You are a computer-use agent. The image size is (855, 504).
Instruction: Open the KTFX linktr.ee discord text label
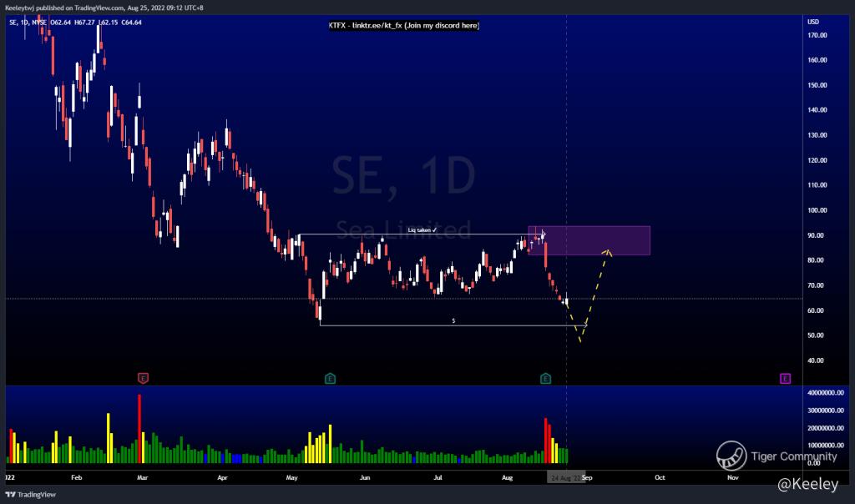tap(404, 26)
